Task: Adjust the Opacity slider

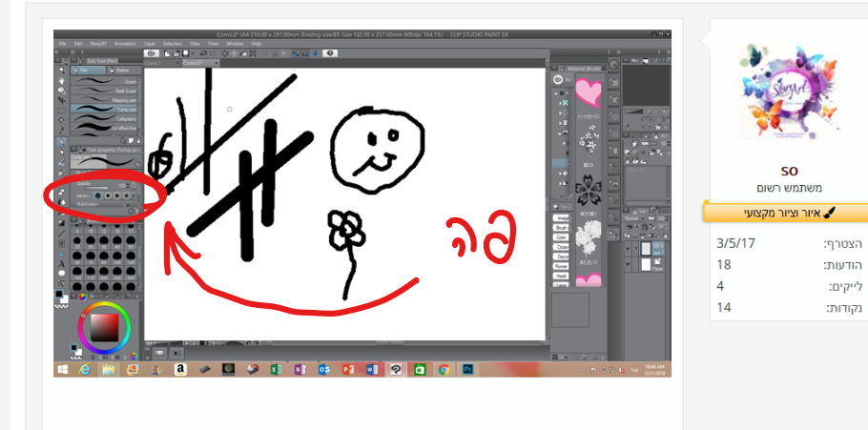Action: 97,188
